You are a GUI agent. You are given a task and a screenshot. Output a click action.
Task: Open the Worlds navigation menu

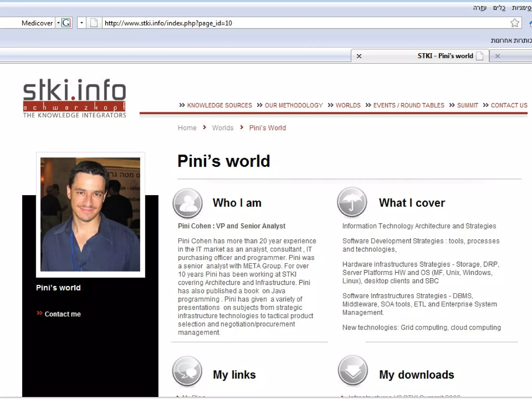click(x=348, y=105)
